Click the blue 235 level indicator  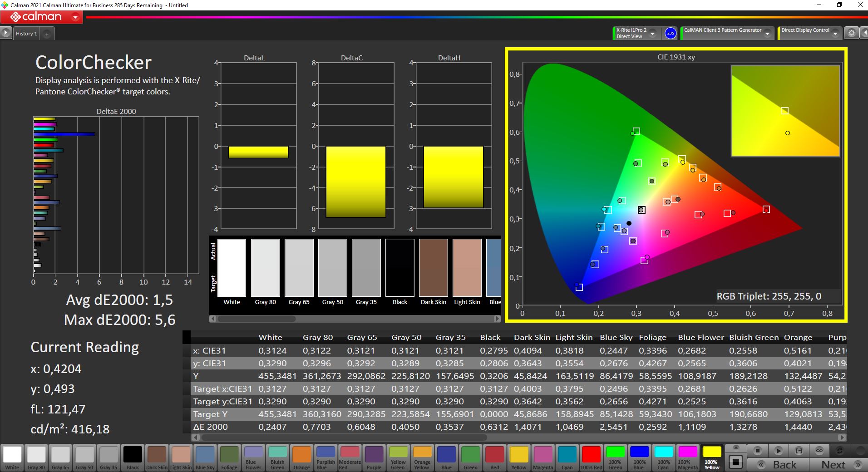click(x=670, y=33)
